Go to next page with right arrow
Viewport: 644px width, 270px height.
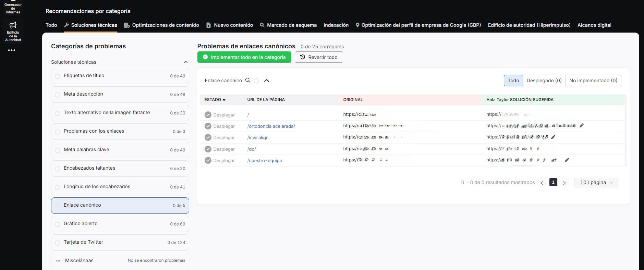click(564, 183)
